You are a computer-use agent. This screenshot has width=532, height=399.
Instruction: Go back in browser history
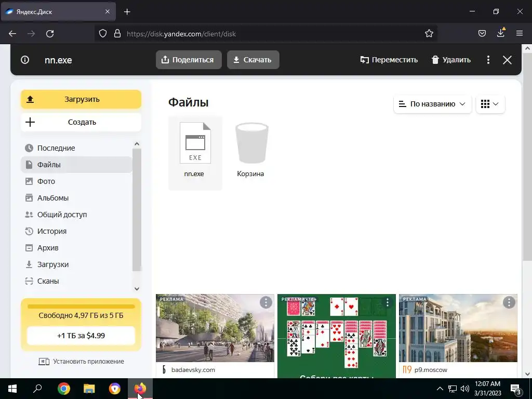pyautogui.click(x=12, y=34)
